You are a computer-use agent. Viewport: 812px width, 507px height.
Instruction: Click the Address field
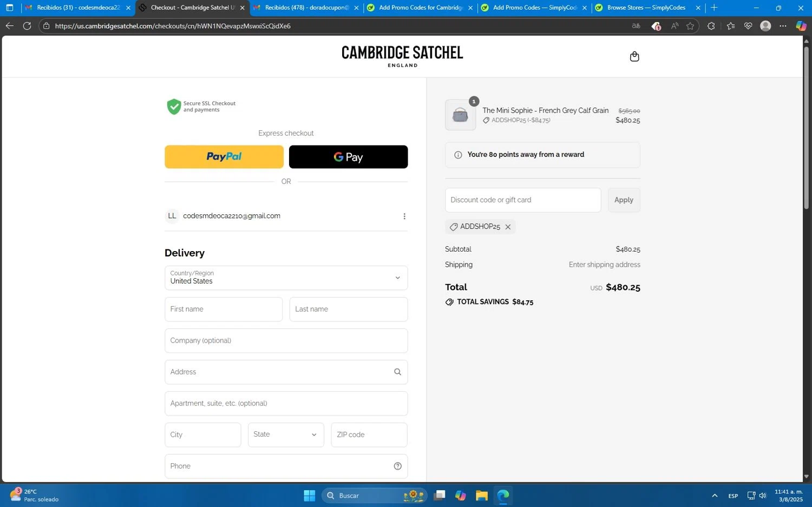click(286, 372)
